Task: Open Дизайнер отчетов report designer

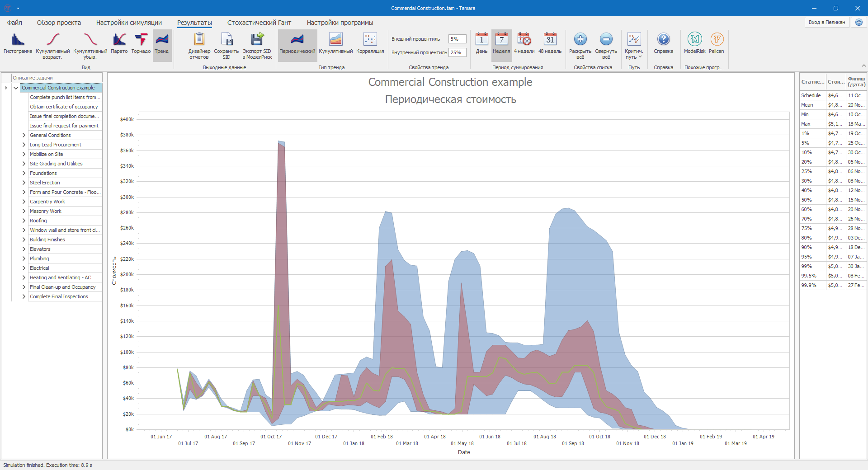Action: coord(199,46)
